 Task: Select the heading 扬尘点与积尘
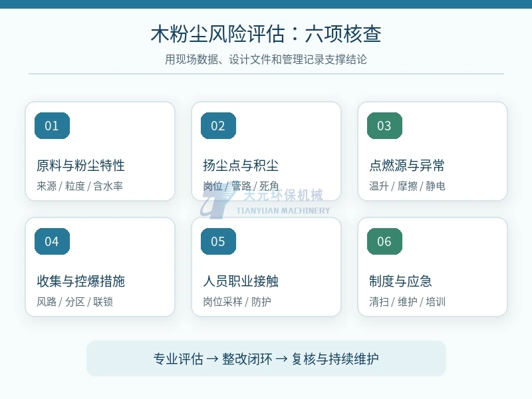241,166
